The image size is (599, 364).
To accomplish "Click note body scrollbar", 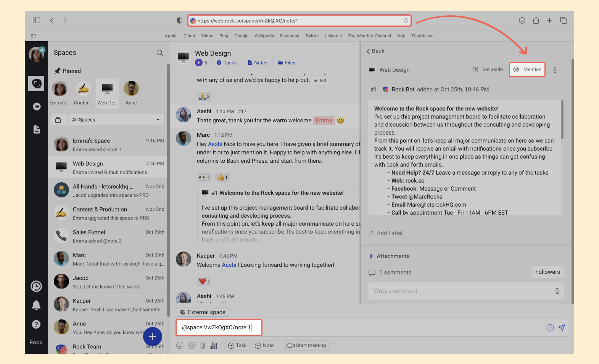I will pyautogui.click(x=562, y=120).
